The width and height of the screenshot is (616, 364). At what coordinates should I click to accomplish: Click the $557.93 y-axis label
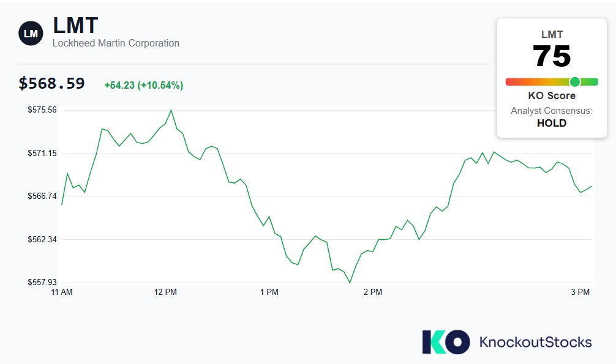point(42,282)
